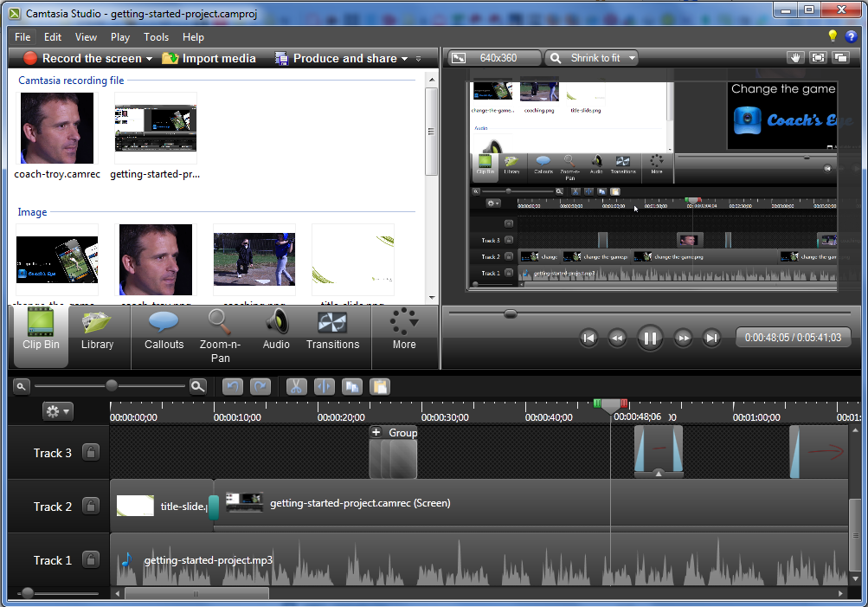
Task: Toggle full screen preview mode
Action: pos(818,58)
